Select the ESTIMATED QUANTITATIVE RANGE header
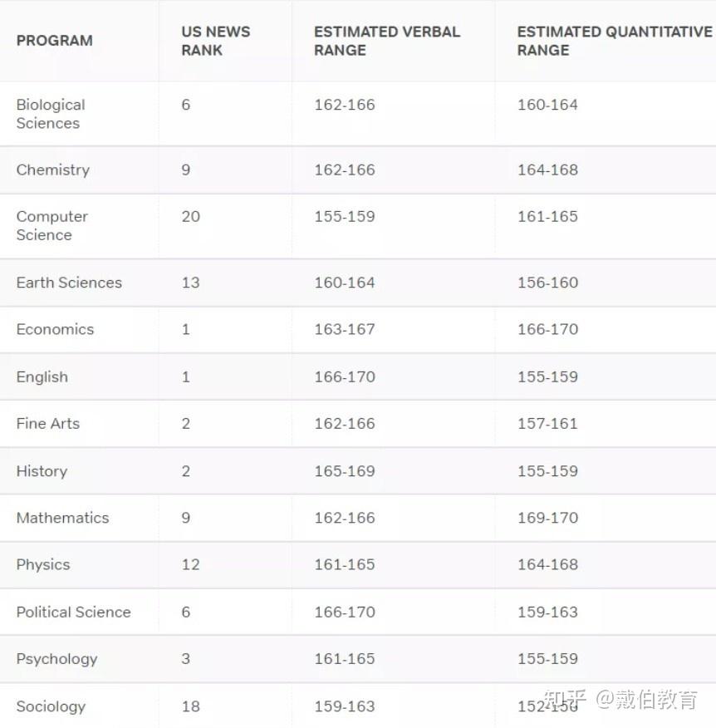Viewport: 716px width, 728px height. tap(614, 41)
